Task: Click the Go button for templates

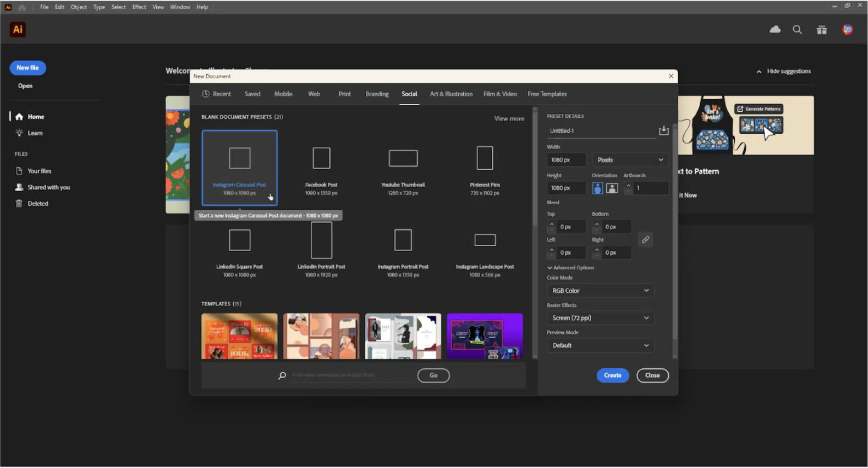Action: coord(433,376)
